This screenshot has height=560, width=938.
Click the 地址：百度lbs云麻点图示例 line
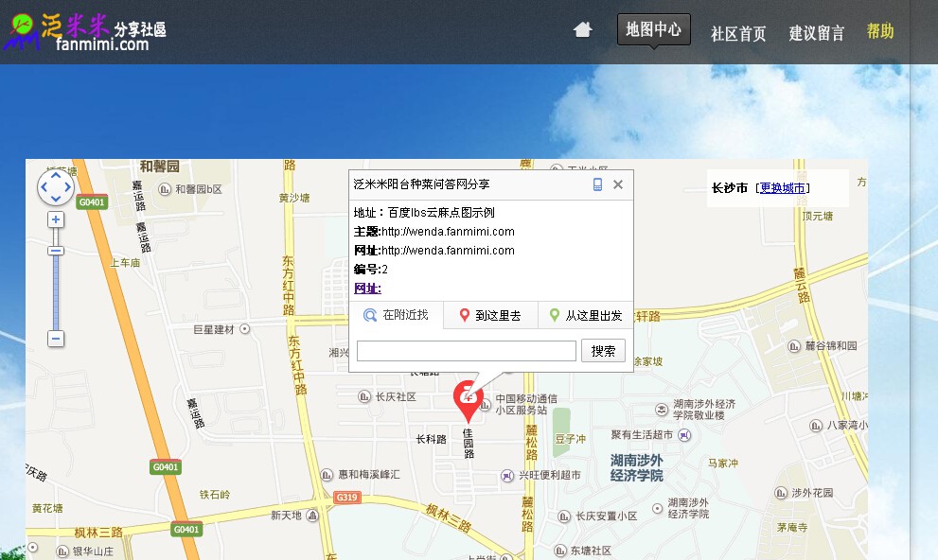tap(424, 212)
